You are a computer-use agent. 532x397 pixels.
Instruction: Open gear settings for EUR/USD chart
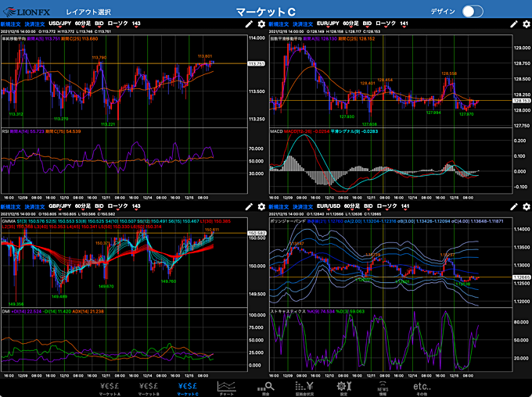(527, 207)
